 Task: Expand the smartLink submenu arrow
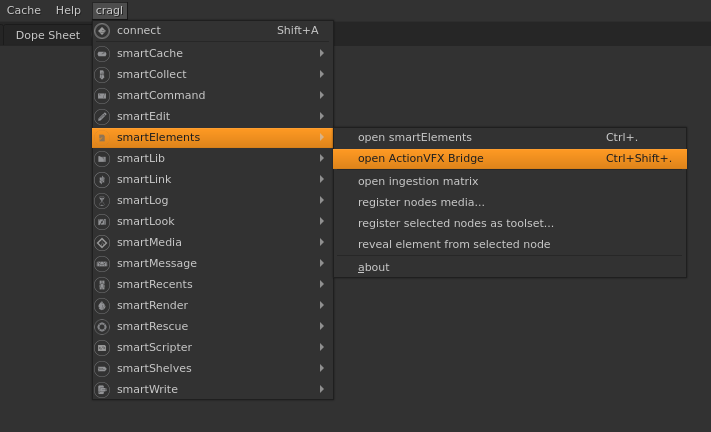[321, 179]
